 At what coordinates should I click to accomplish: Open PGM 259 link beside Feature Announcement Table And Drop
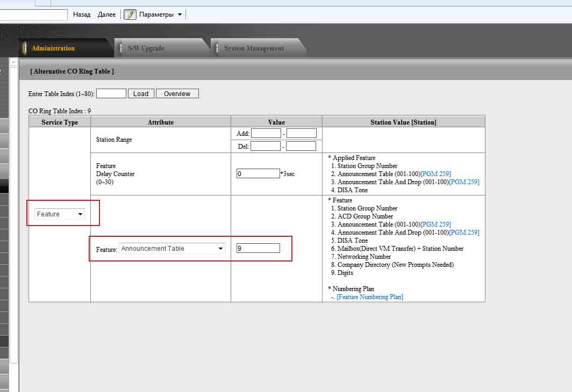pyautogui.click(x=464, y=233)
